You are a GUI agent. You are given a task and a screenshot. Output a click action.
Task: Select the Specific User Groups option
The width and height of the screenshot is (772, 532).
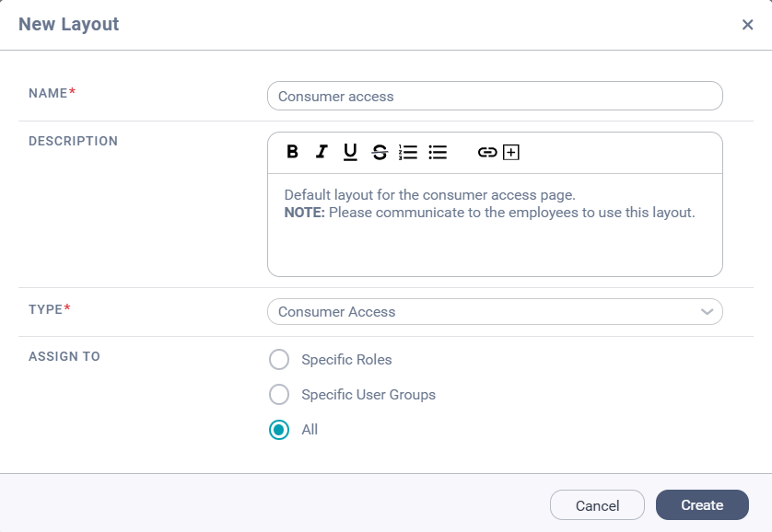click(279, 394)
